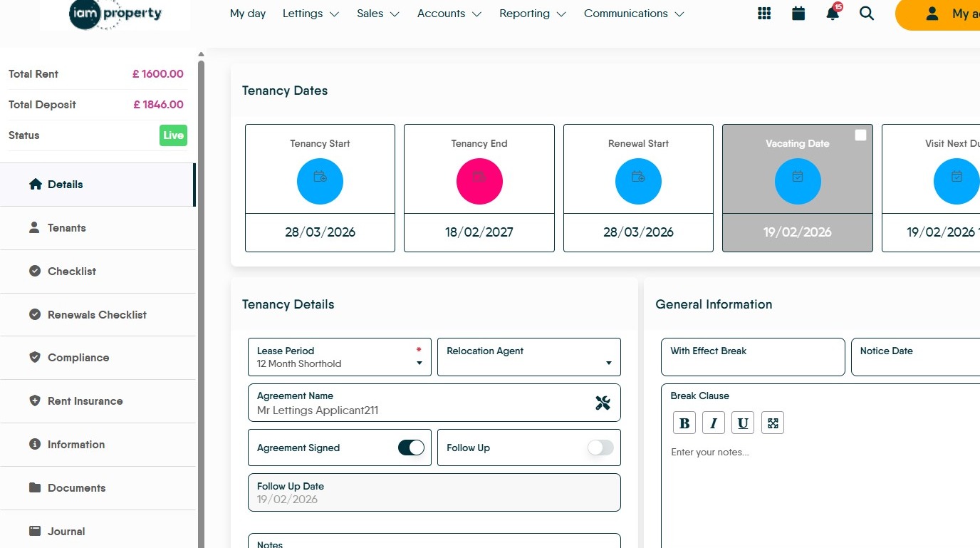This screenshot has width=980, height=548.
Task: Click the Vacating Date calendar icon
Action: [798, 181]
